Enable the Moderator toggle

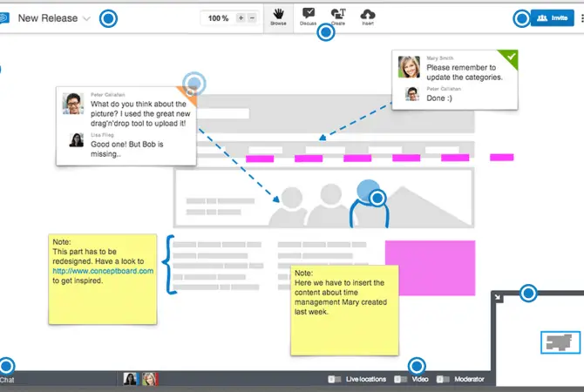443,380
